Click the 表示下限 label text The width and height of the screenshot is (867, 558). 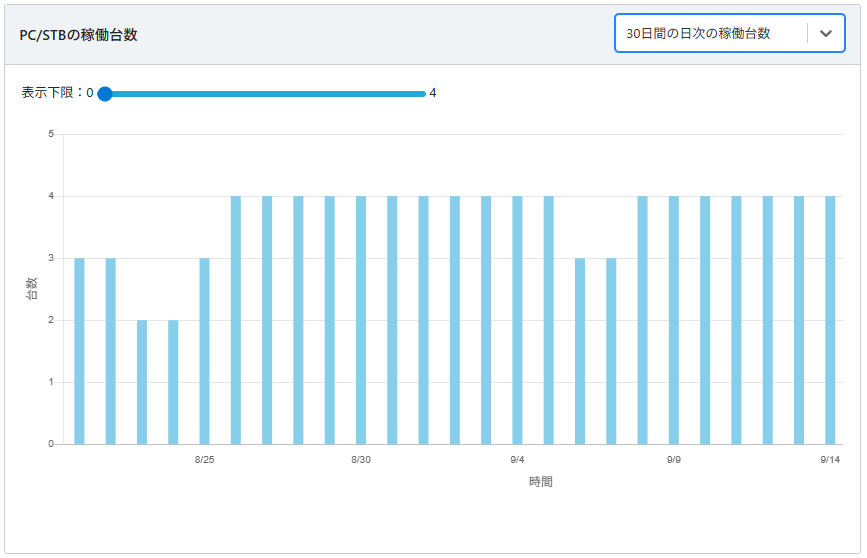(52, 93)
